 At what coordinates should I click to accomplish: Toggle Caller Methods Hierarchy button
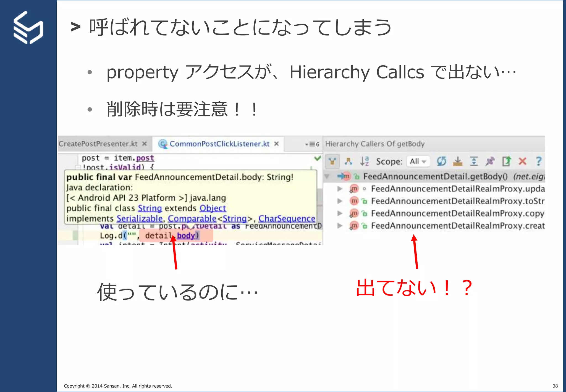click(x=332, y=161)
